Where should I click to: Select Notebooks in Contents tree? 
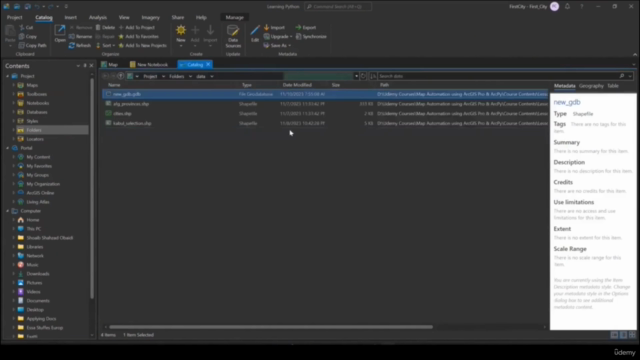38,103
